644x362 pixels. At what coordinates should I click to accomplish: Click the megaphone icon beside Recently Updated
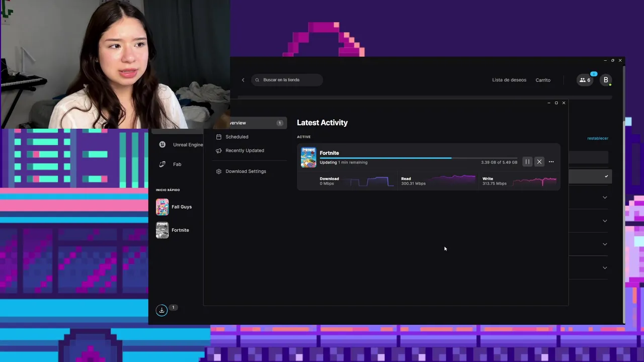[218, 150]
